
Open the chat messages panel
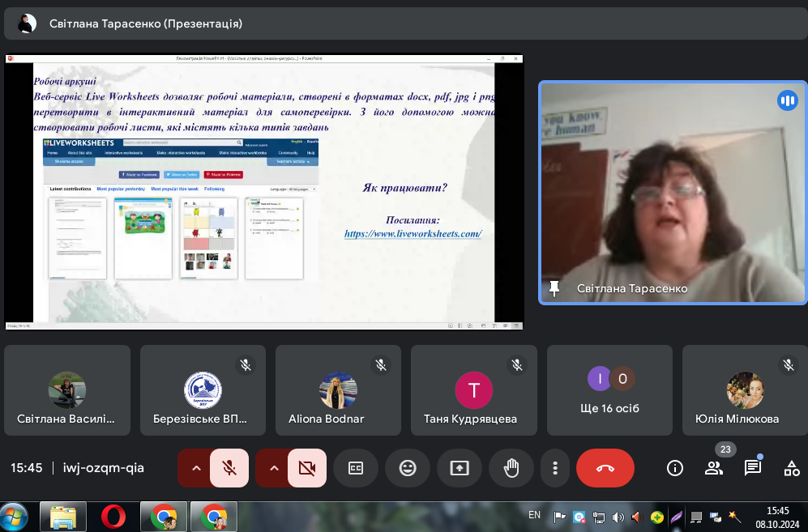[x=753, y=468]
